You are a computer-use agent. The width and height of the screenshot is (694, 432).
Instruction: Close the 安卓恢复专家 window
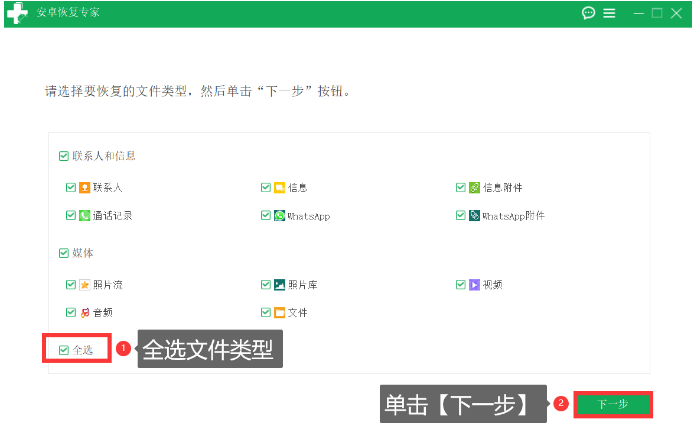tap(677, 13)
